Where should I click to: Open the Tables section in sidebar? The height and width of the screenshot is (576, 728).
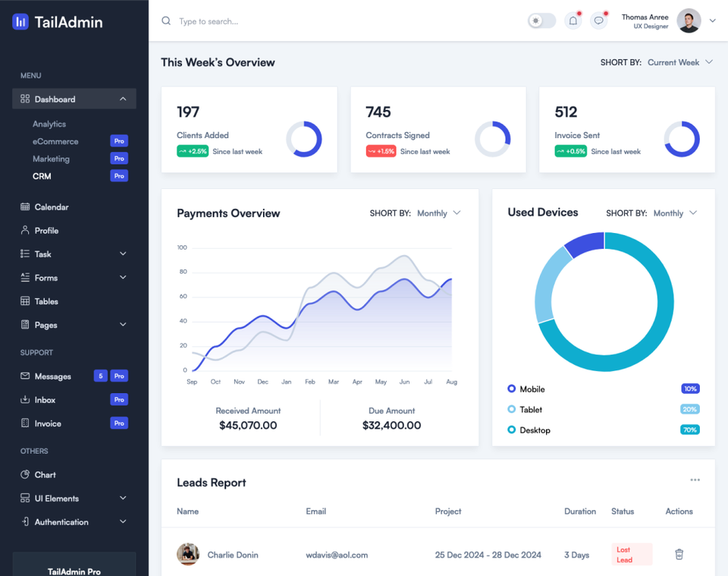[x=47, y=301]
